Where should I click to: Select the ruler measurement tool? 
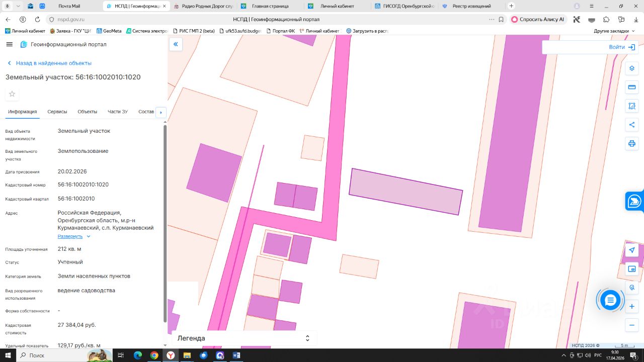tap(632, 87)
